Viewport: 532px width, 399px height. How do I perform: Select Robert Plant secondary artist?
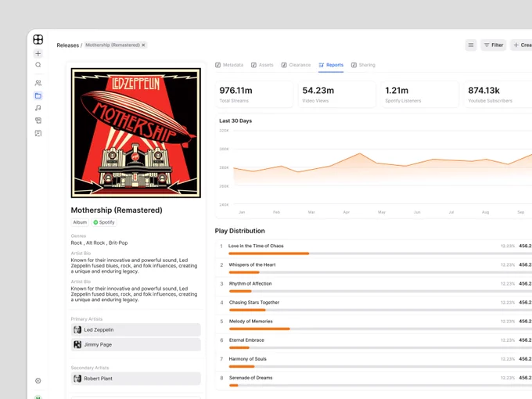point(135,379)
